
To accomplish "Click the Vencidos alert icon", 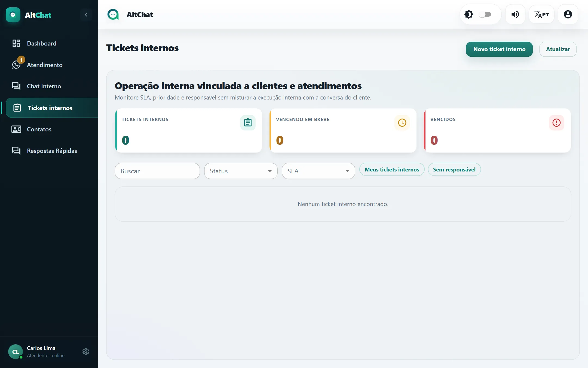I will (556, 123).
